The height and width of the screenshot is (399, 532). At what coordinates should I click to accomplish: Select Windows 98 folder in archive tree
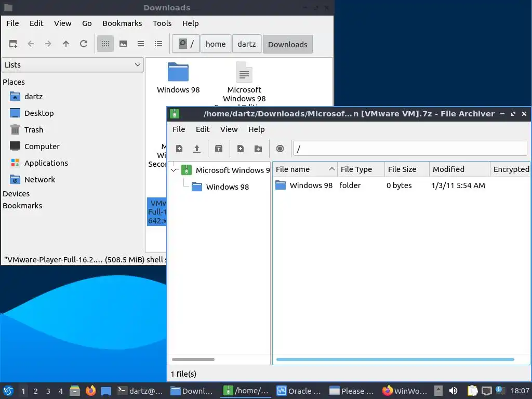tap(220, 187)
